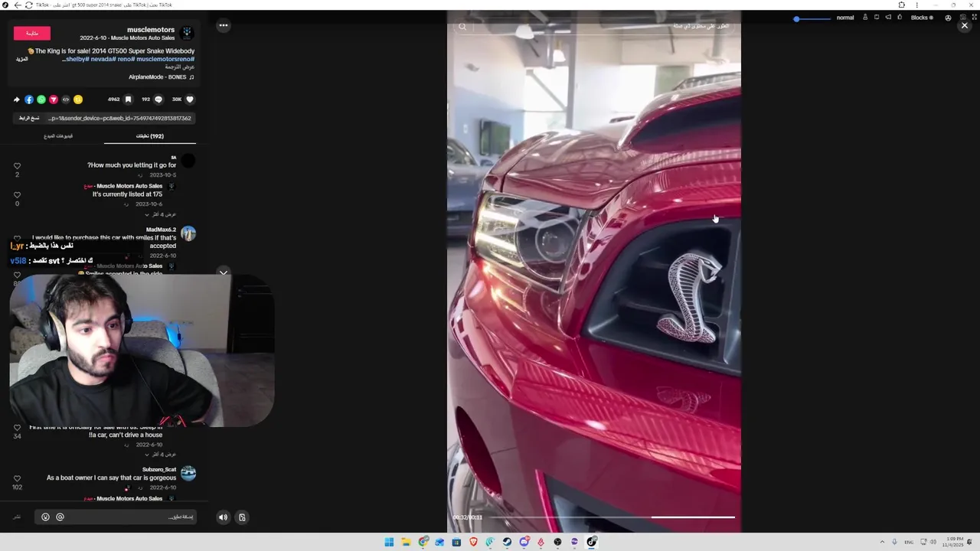Open the AirplaneMode - BONES sound
The width and height of the screenshot is (980, 551).
pos(161,77)
